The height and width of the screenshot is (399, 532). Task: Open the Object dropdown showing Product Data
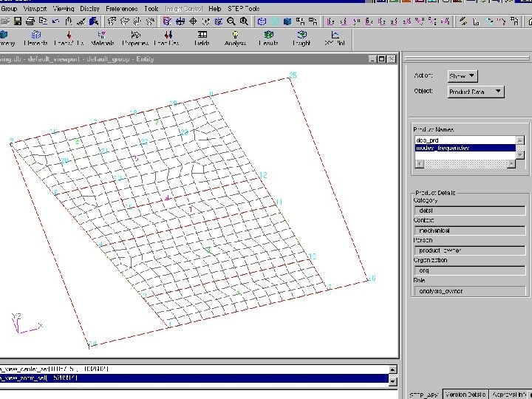click(x=476, y=92)
